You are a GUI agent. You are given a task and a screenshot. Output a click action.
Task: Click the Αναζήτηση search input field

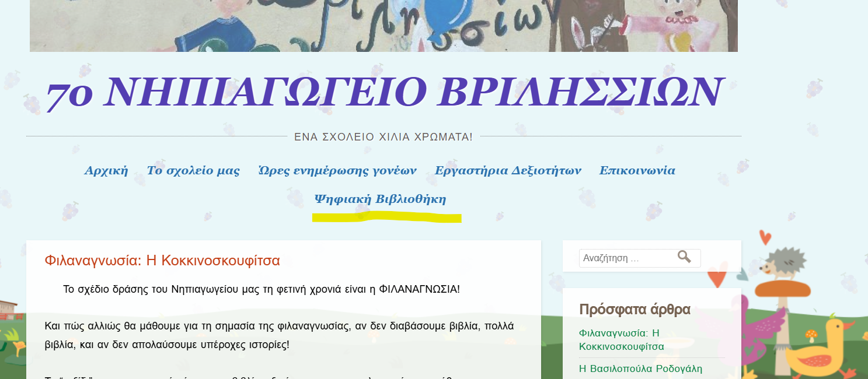click(625, 258)
